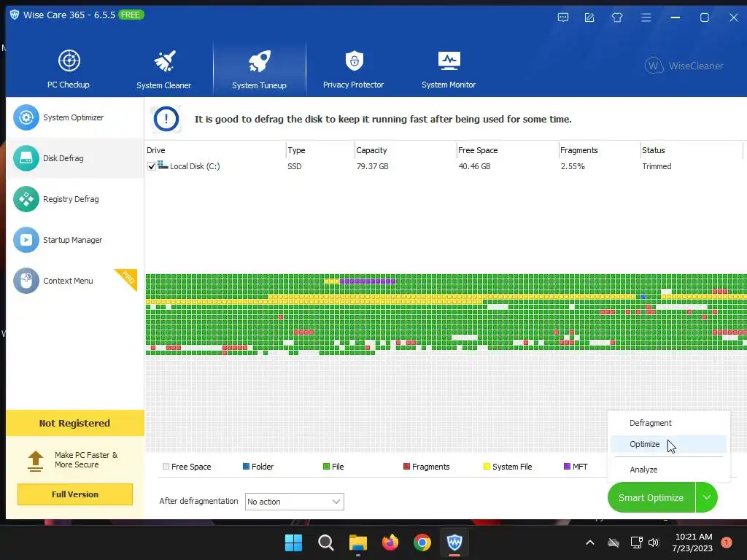Open taskbar Search
The width and height of the screenshot is (747, 560).
(x=326, y=542)
